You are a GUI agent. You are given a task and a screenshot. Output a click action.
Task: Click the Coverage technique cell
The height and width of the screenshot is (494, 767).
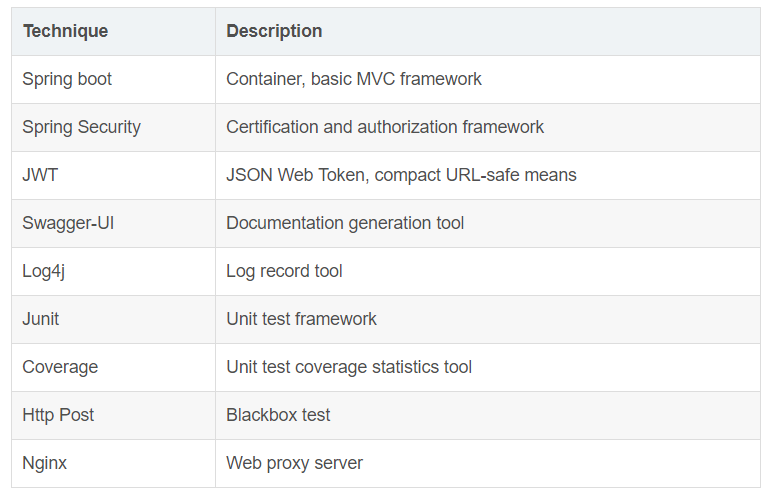[113, 367]
